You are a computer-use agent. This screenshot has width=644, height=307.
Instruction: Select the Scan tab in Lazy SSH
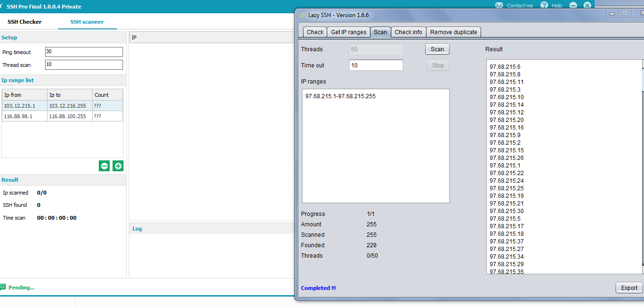coord(380,32)
